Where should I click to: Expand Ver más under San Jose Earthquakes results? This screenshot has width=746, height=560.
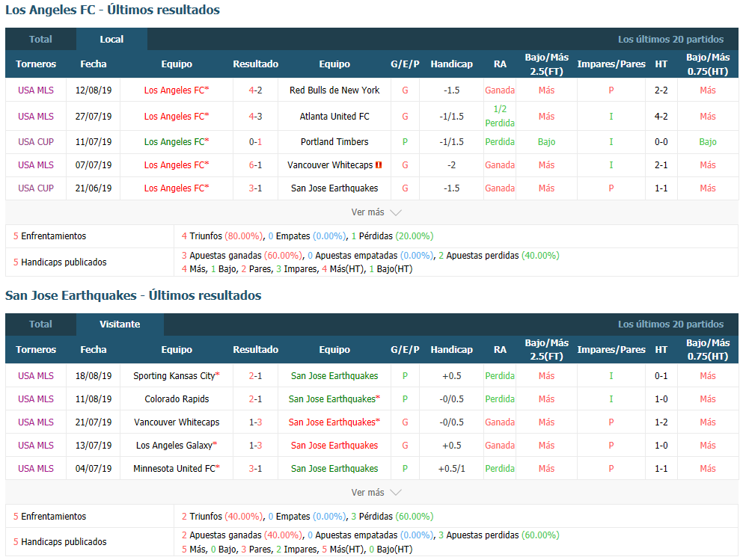[x=376, y=493]
